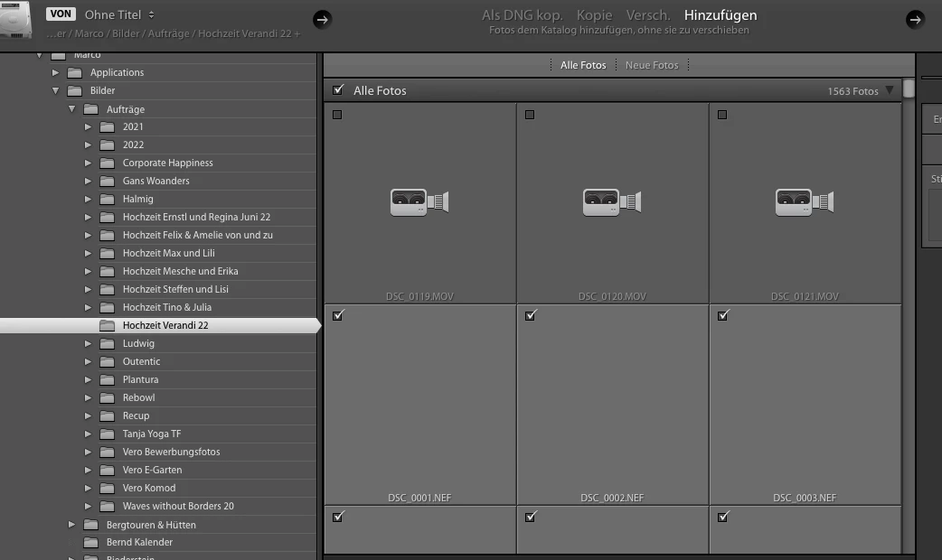
Task: Select the Hinzufügen import mode
Action: tap(721, 15)
